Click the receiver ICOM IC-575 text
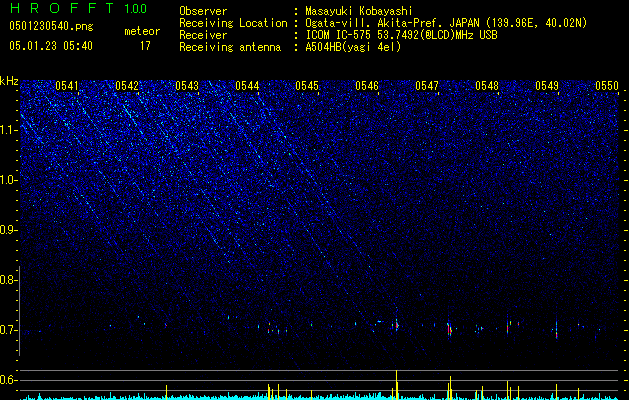The image size is (629, 400). tap(401, 35)
